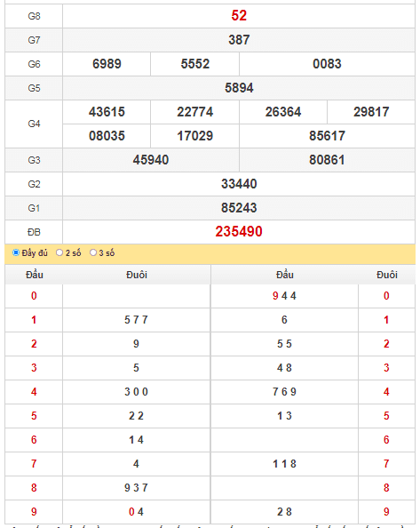Click G1 result 85243
Viewport: 420px width, 528px height.
(239, 208)
